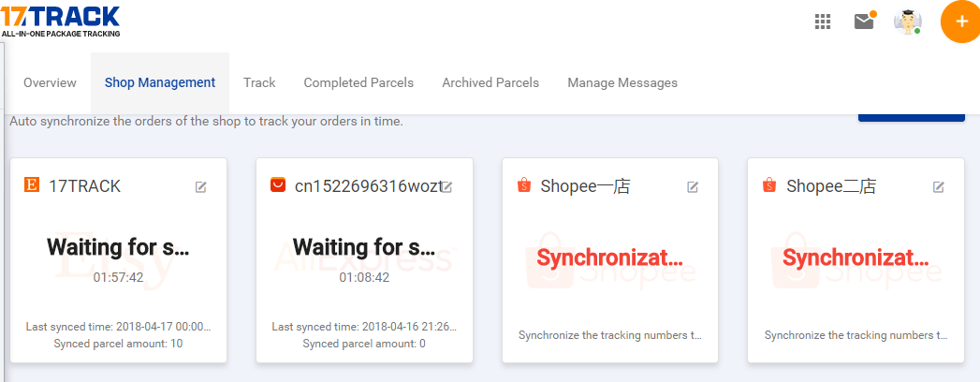Click the dark blue button at right
980x382 pixels.
(x=911, y=117)
